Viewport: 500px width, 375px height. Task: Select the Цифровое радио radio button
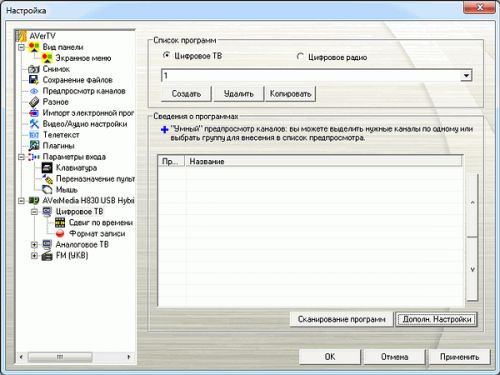300,57
